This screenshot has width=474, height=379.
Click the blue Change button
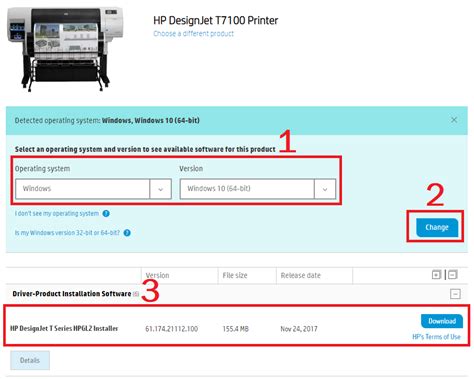coord(437,227)
